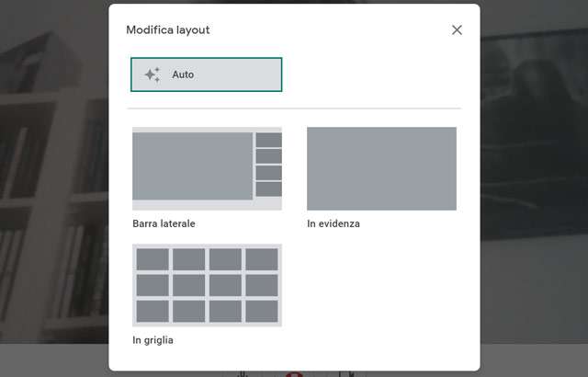Image resolution: width=588 pixels, height=377 pixels.
Task: Switch to the In griglia layout thumbnail
Action: click(207, 285)
